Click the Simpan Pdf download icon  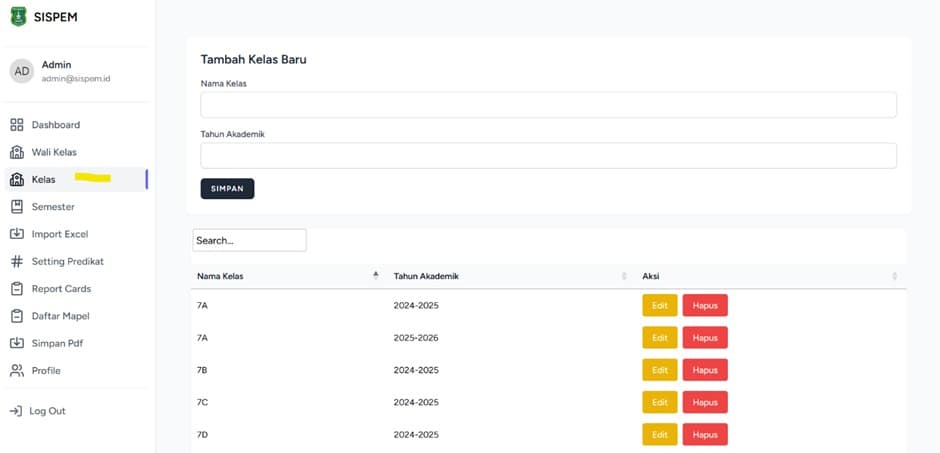click(16, 343)
